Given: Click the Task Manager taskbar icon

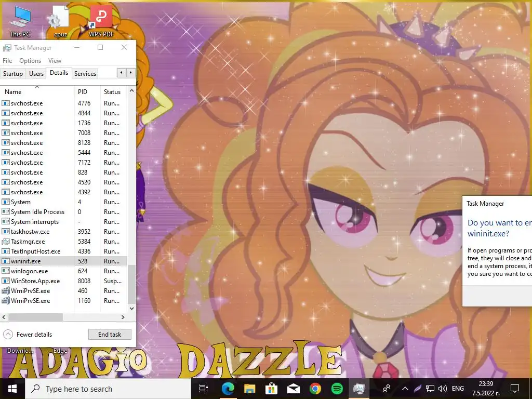Looking at the screenshot, I should pos(358,389).
